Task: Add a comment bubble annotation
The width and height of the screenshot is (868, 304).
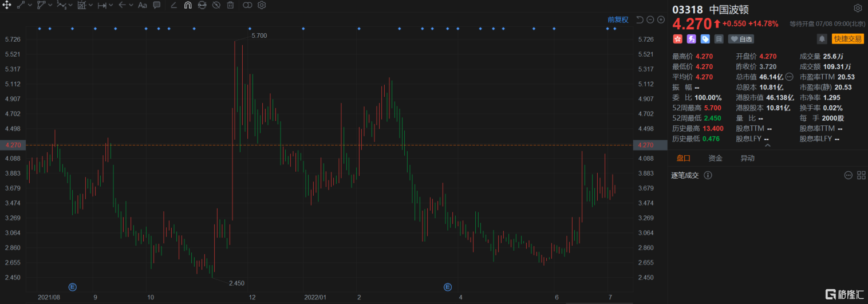Action: tap(157, 5)
